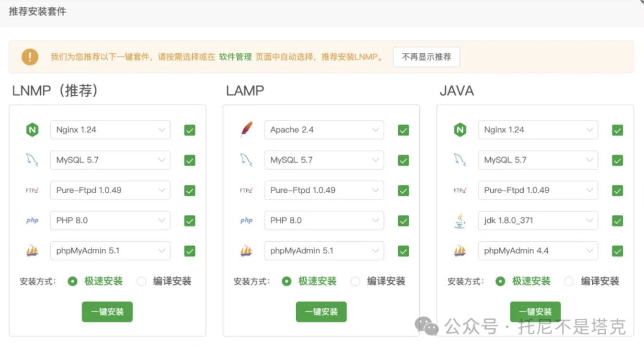Viewport: 644px width, 347px height.
Task: Click the LNMP（推荐） heading
Action: 56,91
